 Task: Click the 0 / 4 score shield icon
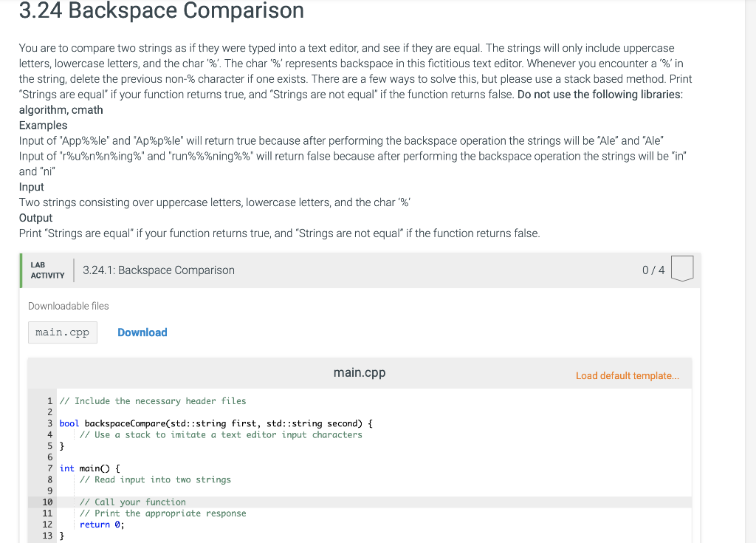pos(681,269)
